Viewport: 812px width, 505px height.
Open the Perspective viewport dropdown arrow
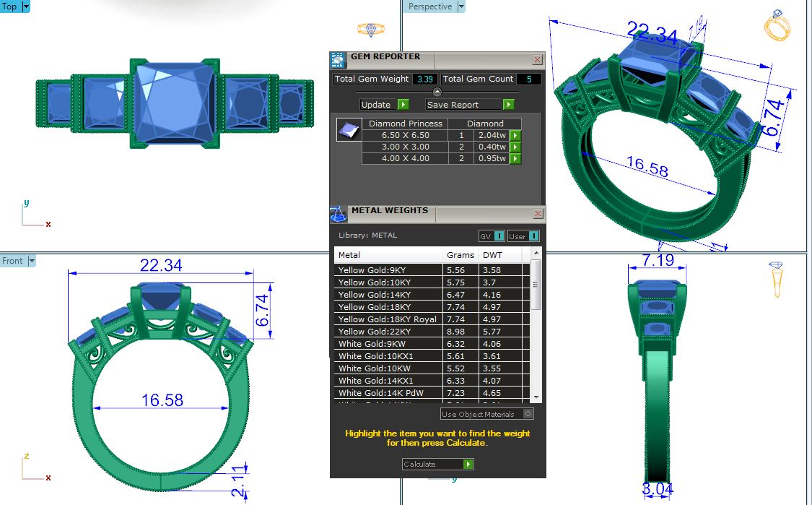pyautogui.click(x=461, y=7)
